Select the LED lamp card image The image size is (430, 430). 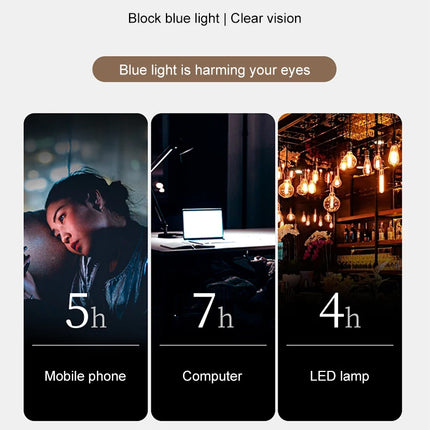click(x=340, y=267)
